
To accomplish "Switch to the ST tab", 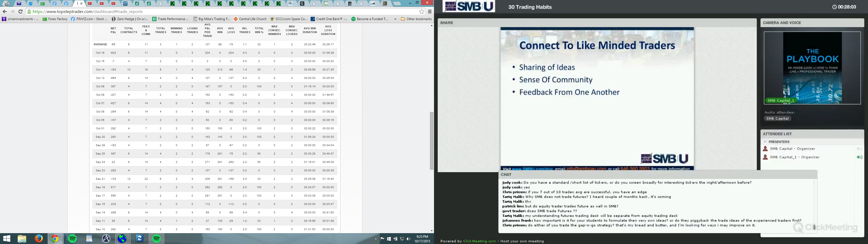I will tap(125, 4).
